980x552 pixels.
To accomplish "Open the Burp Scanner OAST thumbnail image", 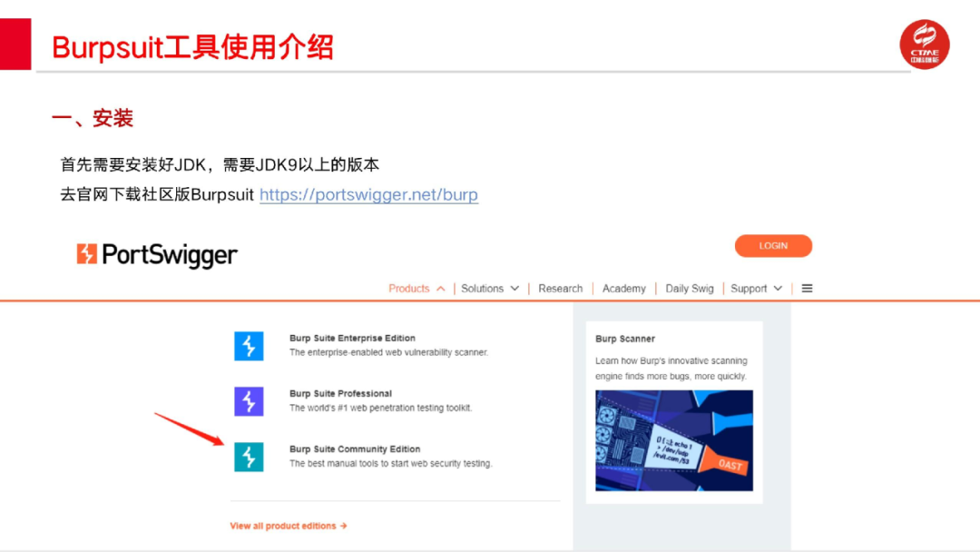I will [673, 440].
